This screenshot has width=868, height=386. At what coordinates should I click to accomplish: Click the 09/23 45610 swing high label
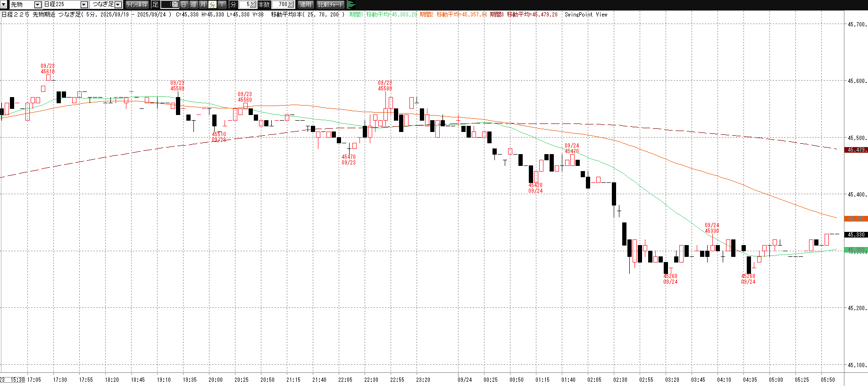pos(48,69)
